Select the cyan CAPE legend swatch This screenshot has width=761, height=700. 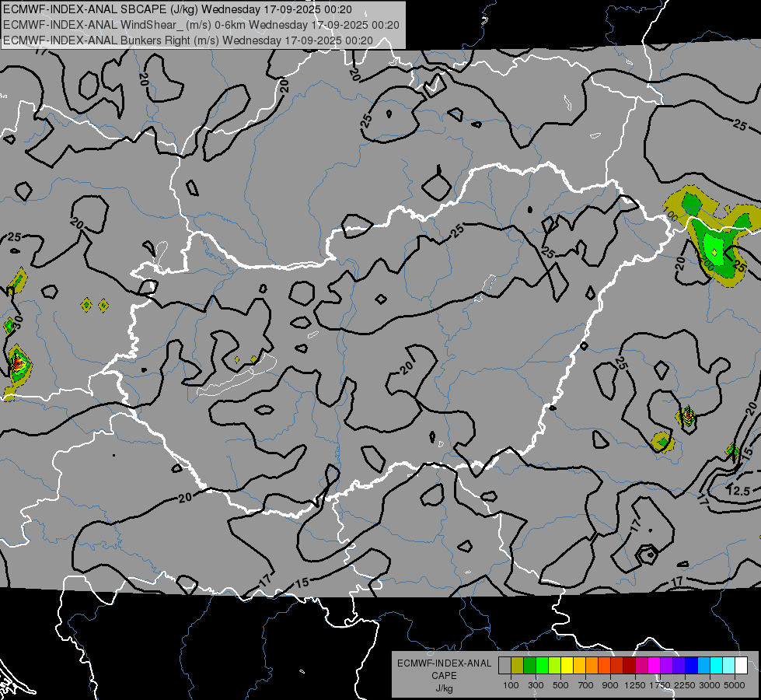[717, 665]
